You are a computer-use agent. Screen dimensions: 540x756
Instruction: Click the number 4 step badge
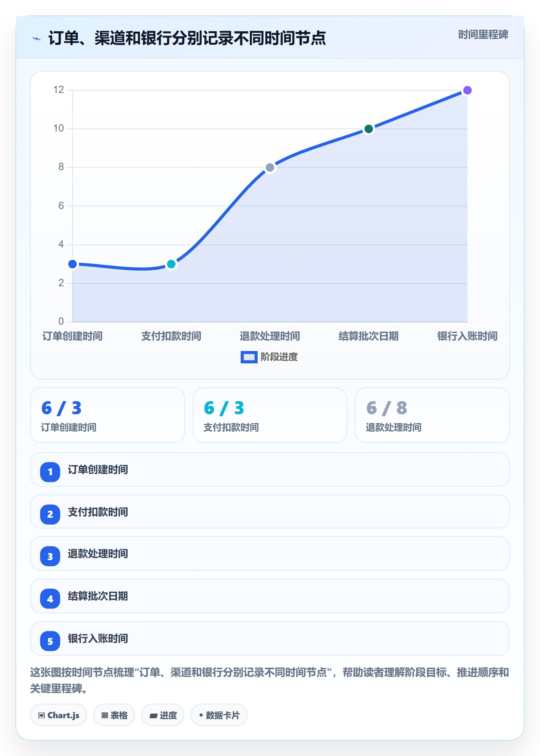point(50,599)
